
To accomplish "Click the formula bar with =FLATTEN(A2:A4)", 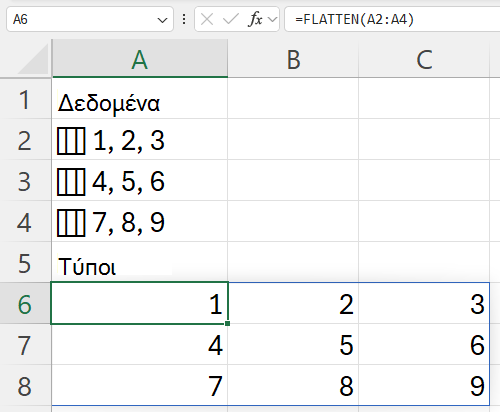I will click(x=392, y=19).
